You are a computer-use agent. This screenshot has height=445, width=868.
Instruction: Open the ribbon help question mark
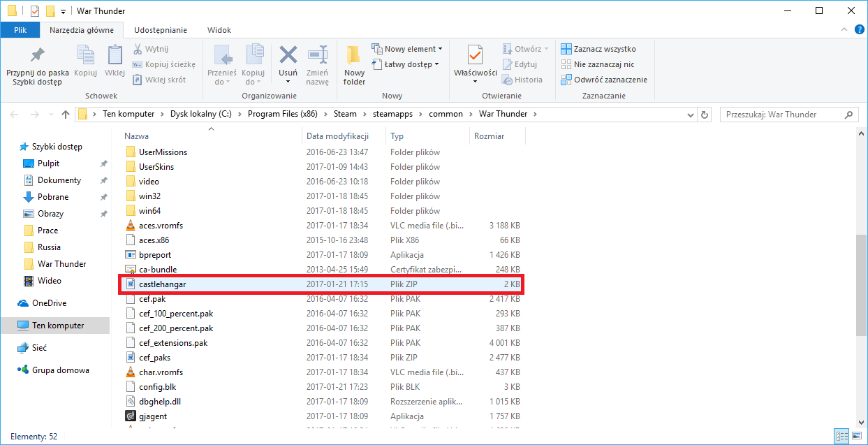point(858,30)
